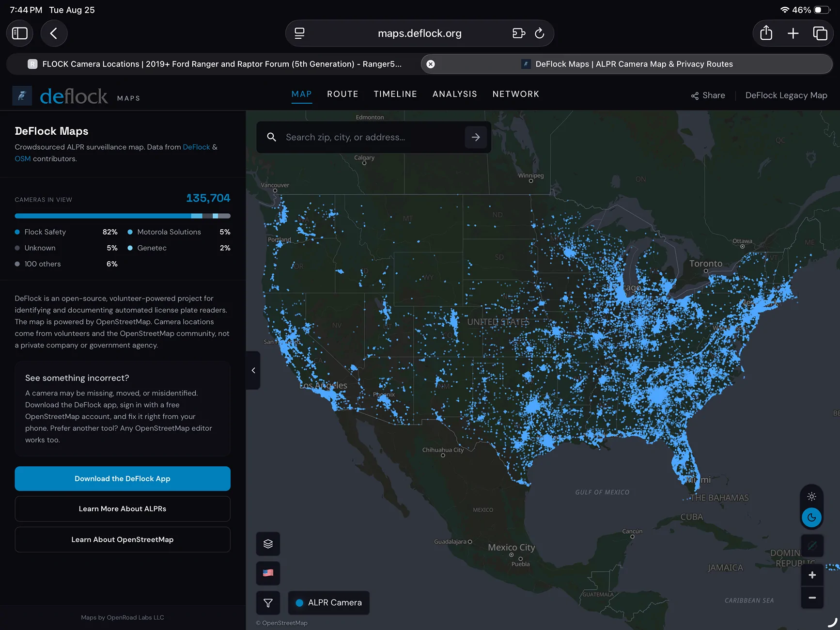Viewport: 840px width, 630px height.
Task: Zoom out on the map
Action: (x=812, y=598)
